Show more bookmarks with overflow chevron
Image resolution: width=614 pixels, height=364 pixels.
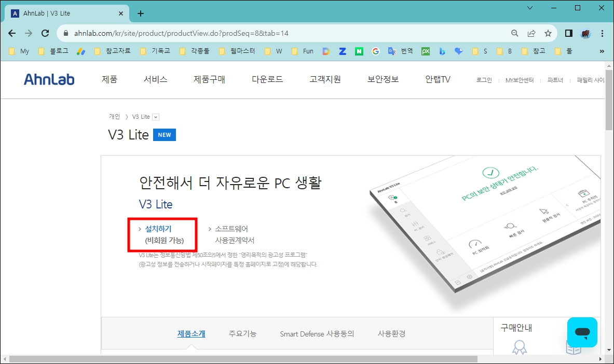point(602,51)
